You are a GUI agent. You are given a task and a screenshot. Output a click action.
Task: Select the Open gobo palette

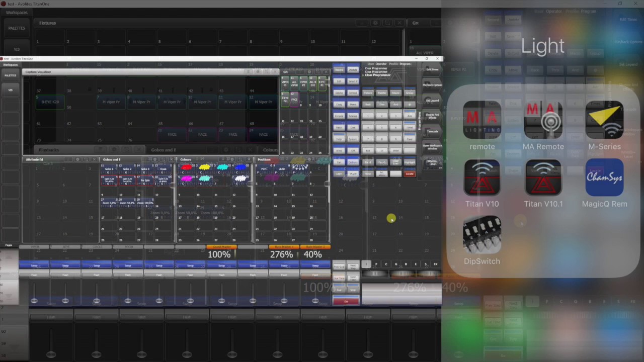pyautogui.click(x=164, y=169)
